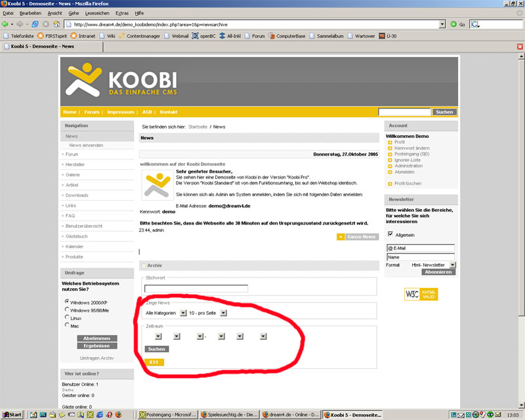Open the Html-Newsletter format dropdown
Image resolution: width=525 pixels, height=420 pixels.
click(452, 264)
